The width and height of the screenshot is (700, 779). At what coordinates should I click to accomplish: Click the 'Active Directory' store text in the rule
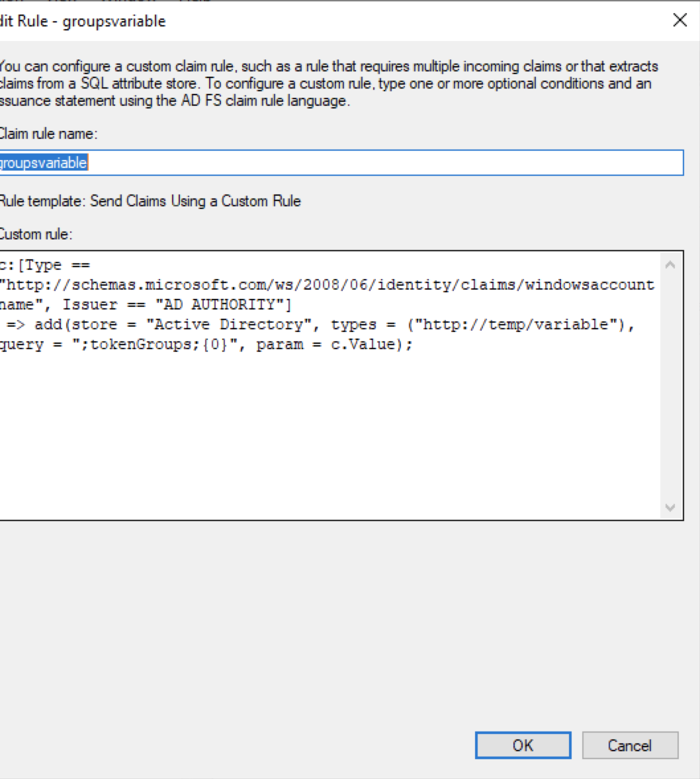point(229,325)
